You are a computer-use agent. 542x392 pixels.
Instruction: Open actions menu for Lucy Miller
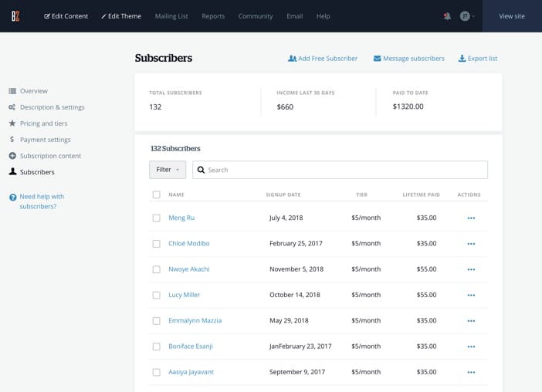coord(471,296)
